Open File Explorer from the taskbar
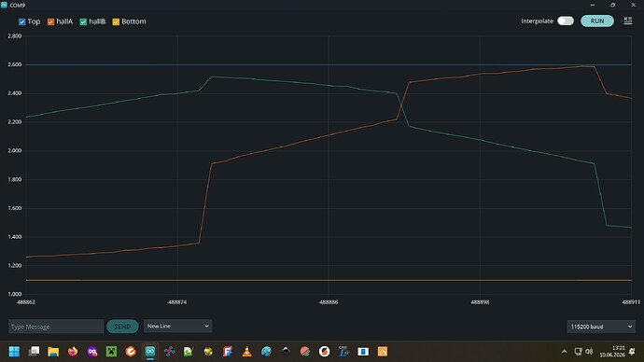This screenshot has width=644, height=362. point(53,352)
